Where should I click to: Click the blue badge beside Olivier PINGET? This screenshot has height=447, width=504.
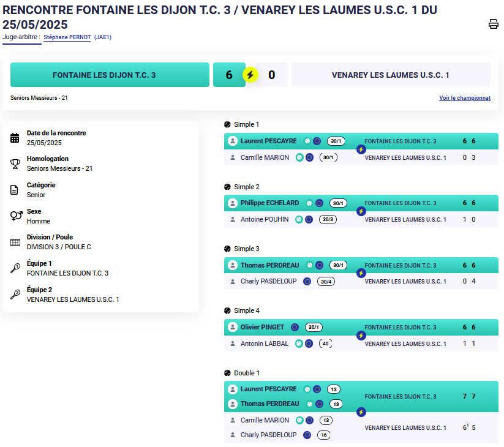coord(295,327)
